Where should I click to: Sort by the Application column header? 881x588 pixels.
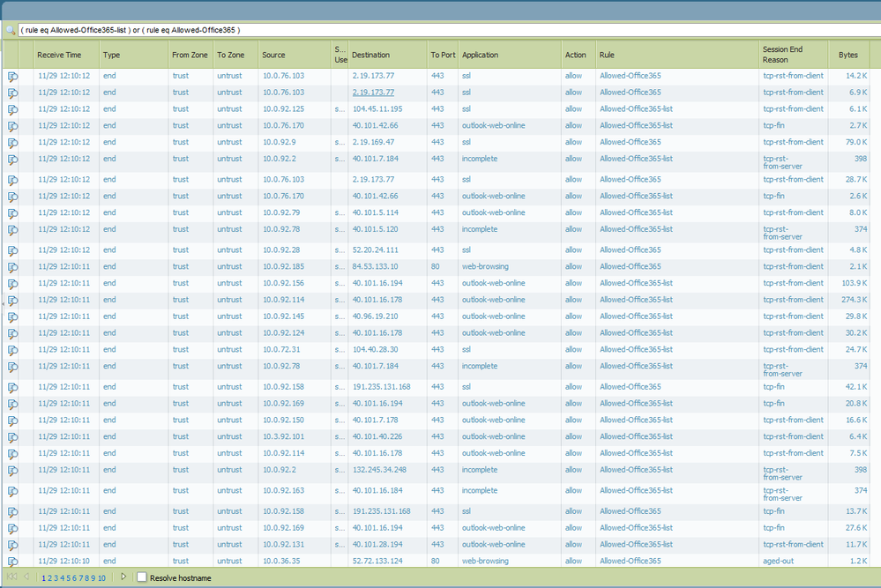click(480, 54)
